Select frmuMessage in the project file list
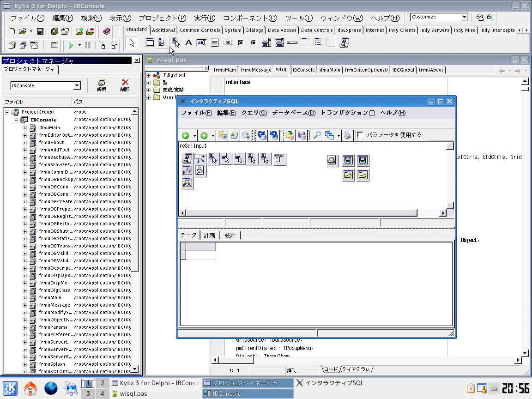 (54, 305)
